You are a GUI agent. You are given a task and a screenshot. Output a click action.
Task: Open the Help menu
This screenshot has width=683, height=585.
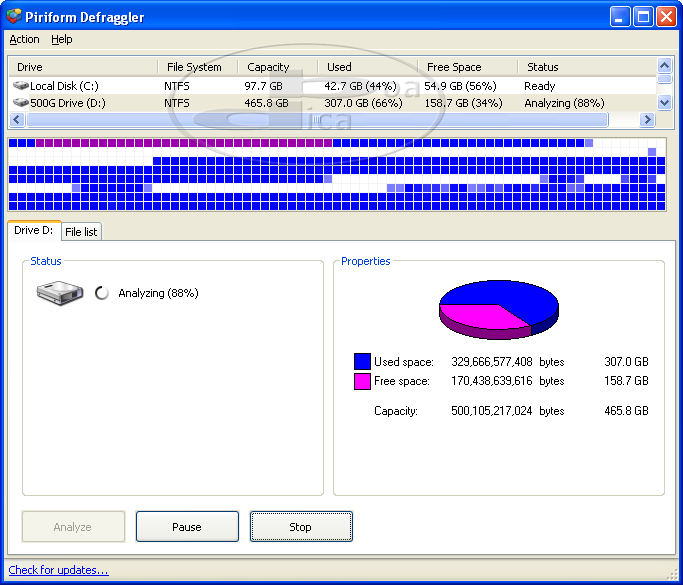tap(62, 40)
